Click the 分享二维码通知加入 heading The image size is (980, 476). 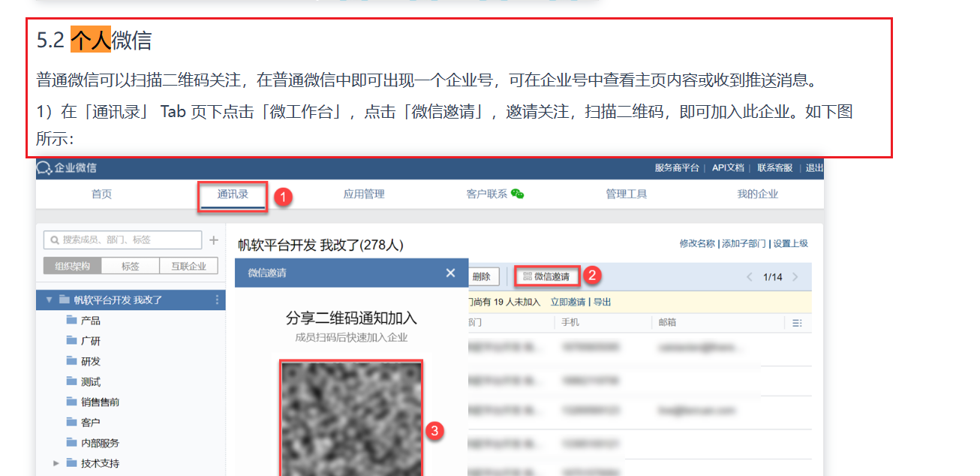[x=351, y=318]
